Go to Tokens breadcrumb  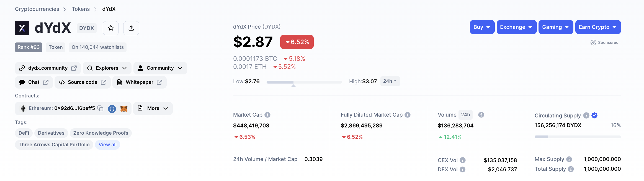[81, 9]
